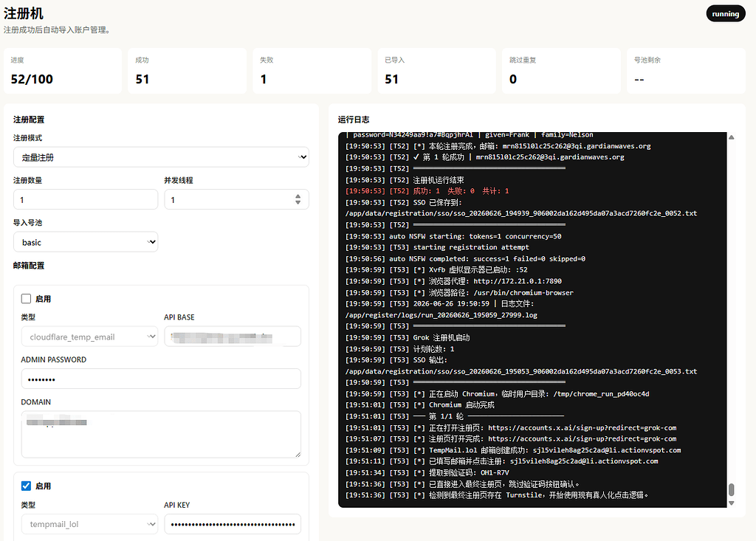Click the 注册机 page title
Screen dimensions: 756x541
coord(23,13)
